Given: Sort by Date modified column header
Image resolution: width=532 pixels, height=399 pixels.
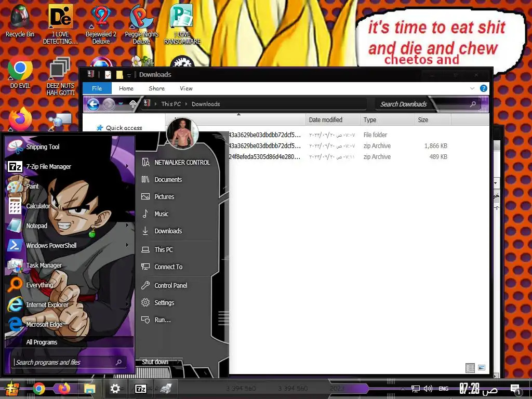Looking at the screenshot, I should [x=332, y=120].
